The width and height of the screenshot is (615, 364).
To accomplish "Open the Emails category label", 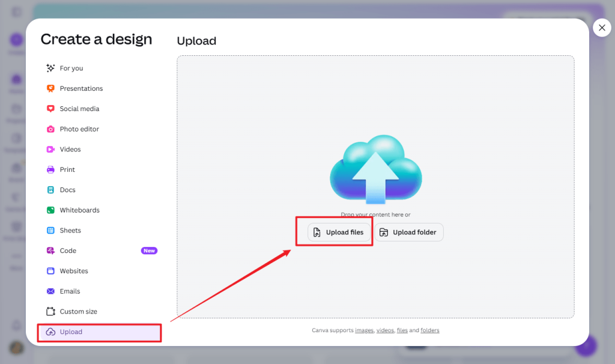I will 70,291.
